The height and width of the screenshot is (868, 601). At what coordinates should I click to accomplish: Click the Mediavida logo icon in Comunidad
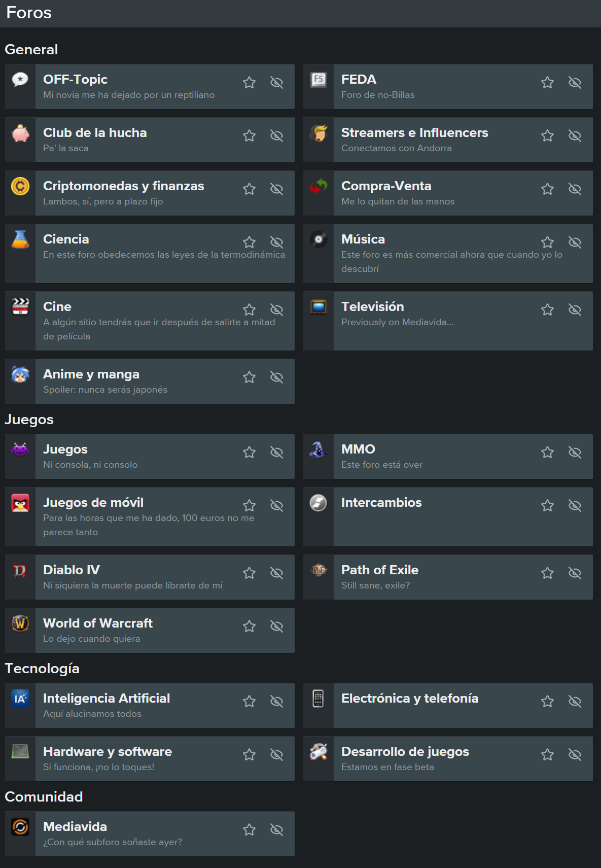(x=20, y=827)
